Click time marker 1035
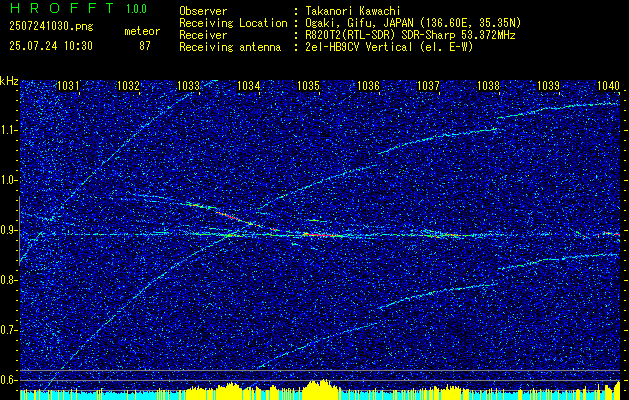This screenshot has height=400, width=629. pyautogui.click(x=308, y=85)
